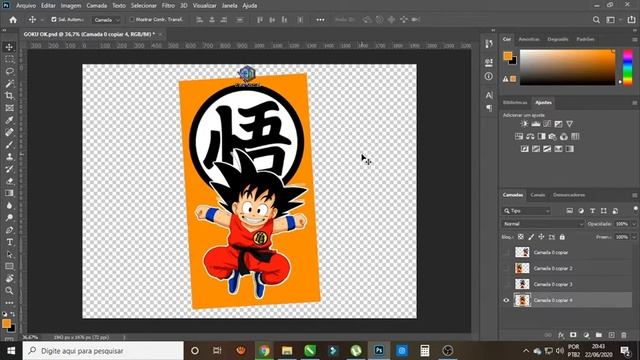640x360 pixels.
Task: Pick a color in the orange color field
Action: [x=567, y=67]
